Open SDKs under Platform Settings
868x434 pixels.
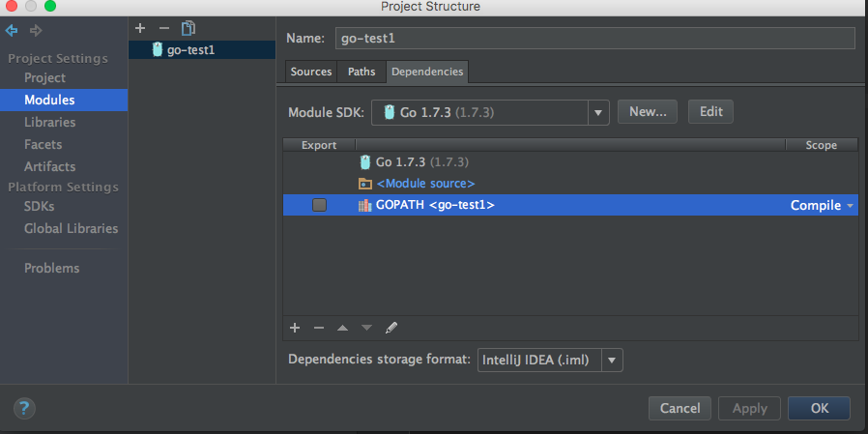(40, 207)
